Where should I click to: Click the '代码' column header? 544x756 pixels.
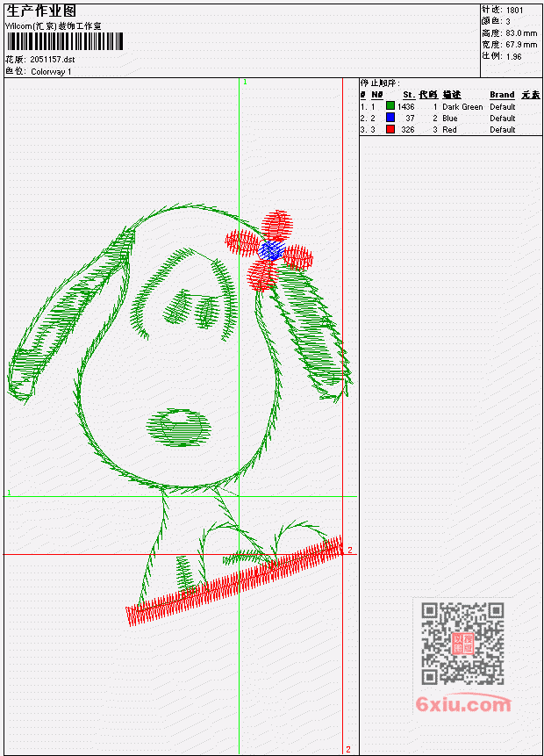[428, 95]
